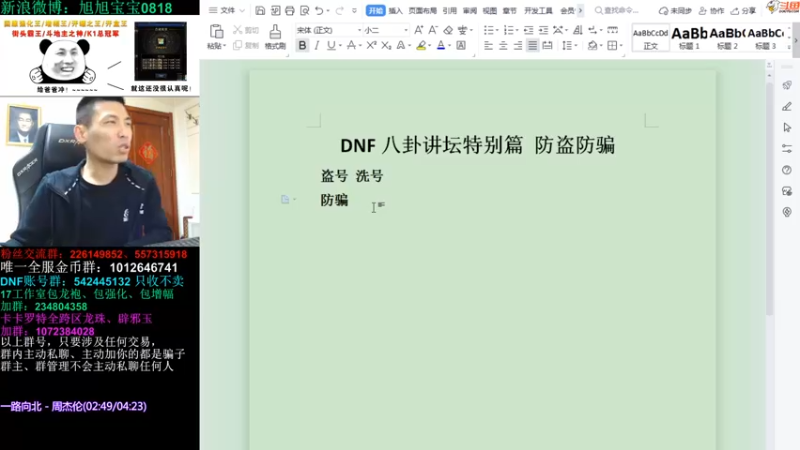Click the character border icon
Image resolution: width=800 pixels, height=450 pixels.
point(461,45)
